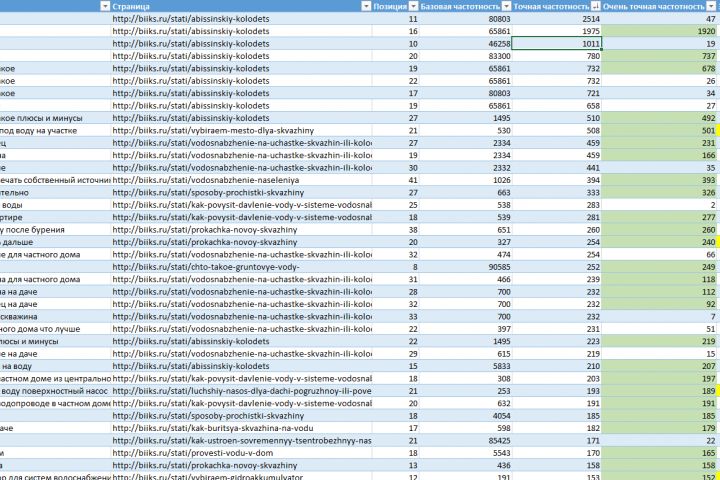Click the green cell showing 179

click(x=660, y=428)
